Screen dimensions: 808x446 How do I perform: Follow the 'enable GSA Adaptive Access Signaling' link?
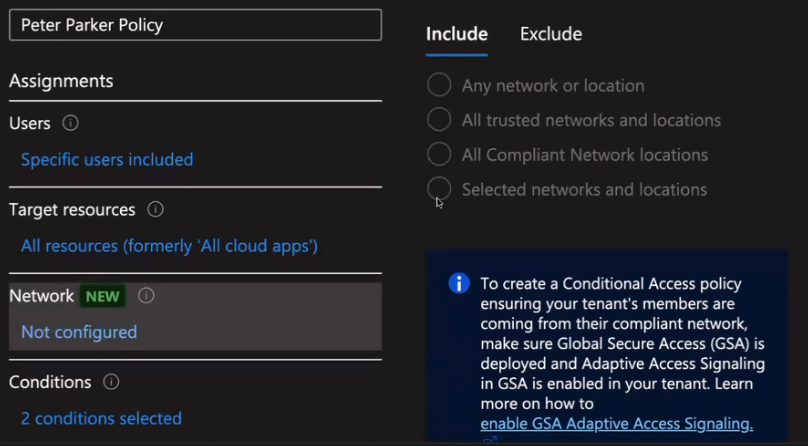click(x=616, y=424)
